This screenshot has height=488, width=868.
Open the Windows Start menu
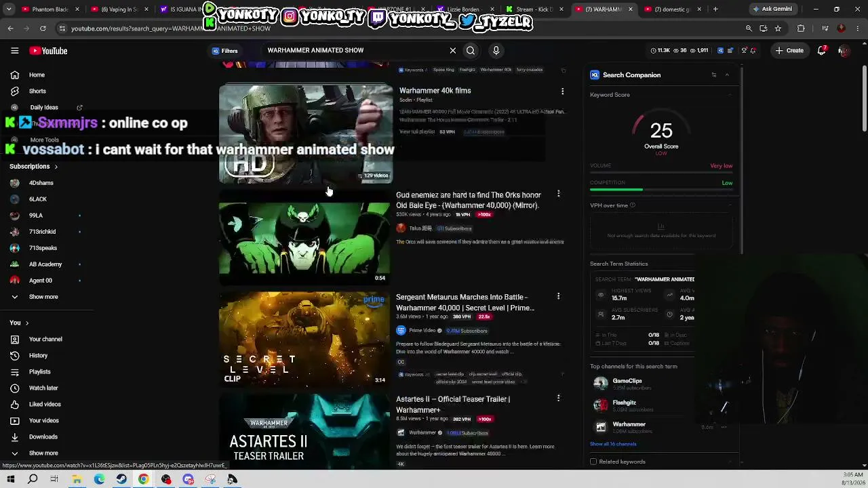(11, 480)
